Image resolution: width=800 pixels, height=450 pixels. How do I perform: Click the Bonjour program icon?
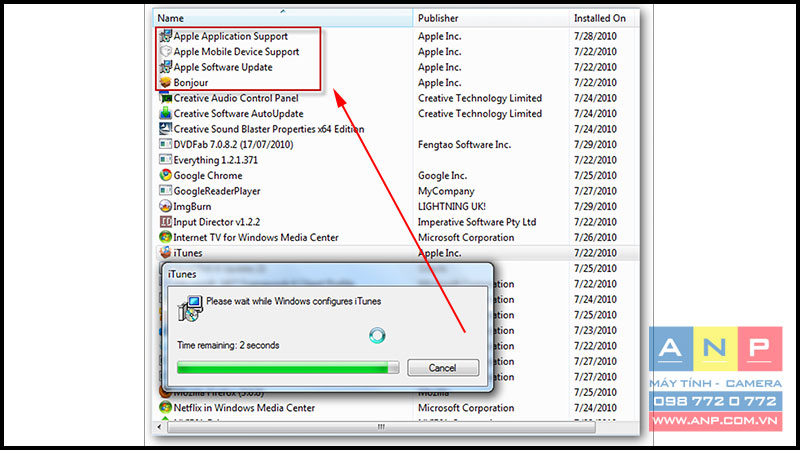pos(165,82)
